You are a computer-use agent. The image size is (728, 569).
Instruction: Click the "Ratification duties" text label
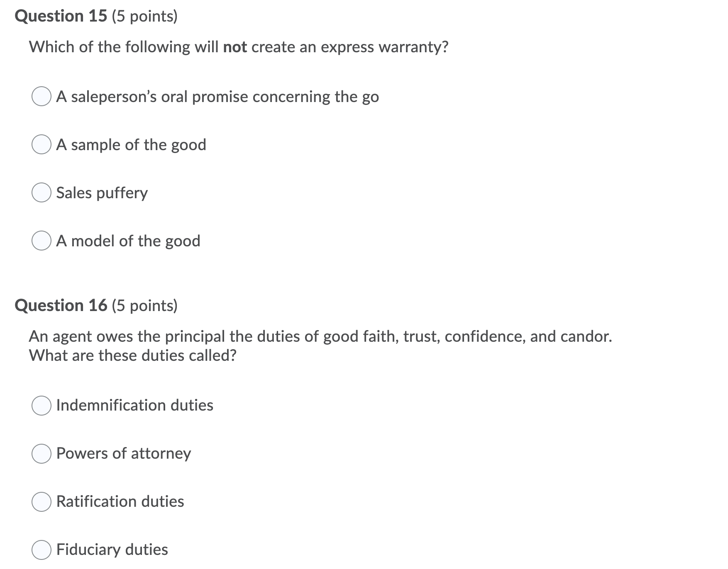point(120,502)
